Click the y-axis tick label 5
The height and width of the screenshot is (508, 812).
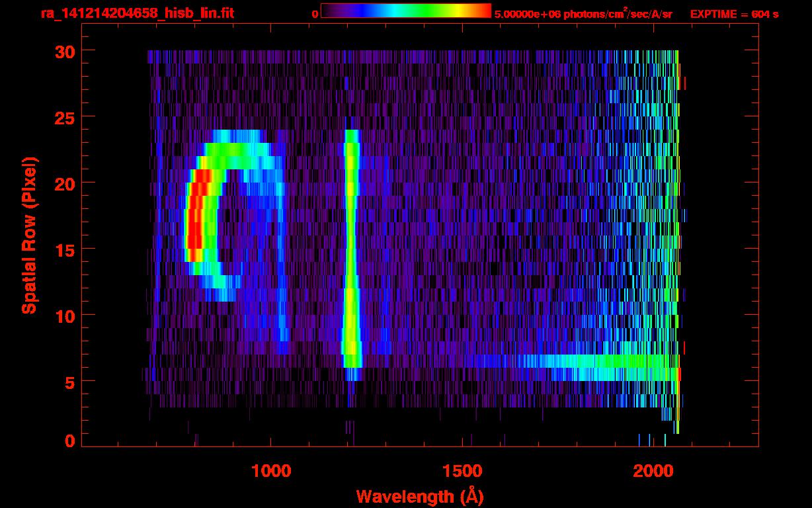(69, 382)
